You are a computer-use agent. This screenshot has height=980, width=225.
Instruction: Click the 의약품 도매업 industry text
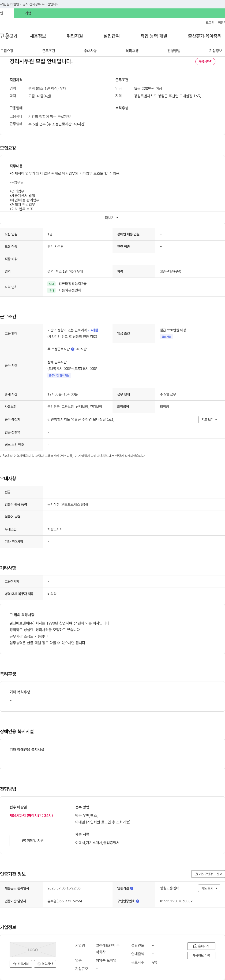click(106, 961)
